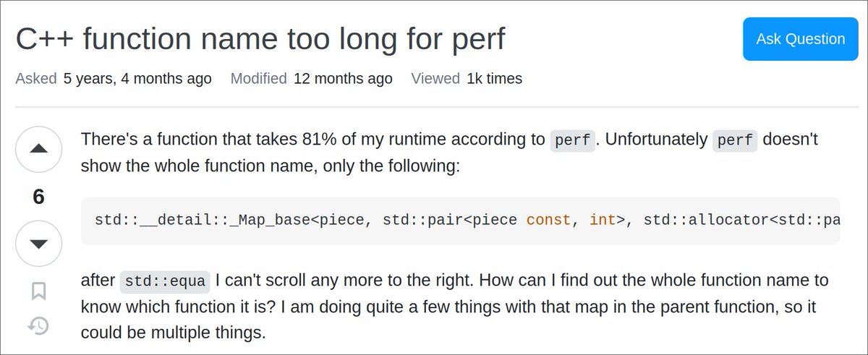Bookmark this question

(39, 291)
